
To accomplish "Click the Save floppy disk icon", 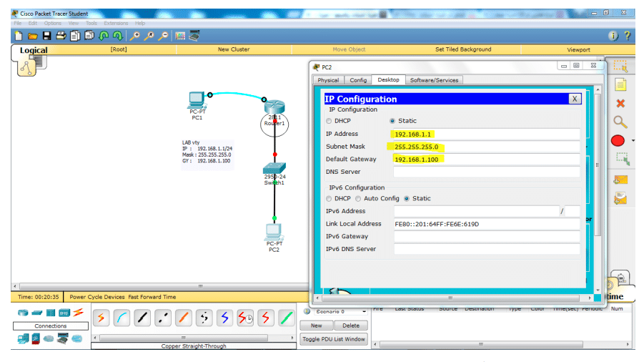I will click(x=47, y=36).
